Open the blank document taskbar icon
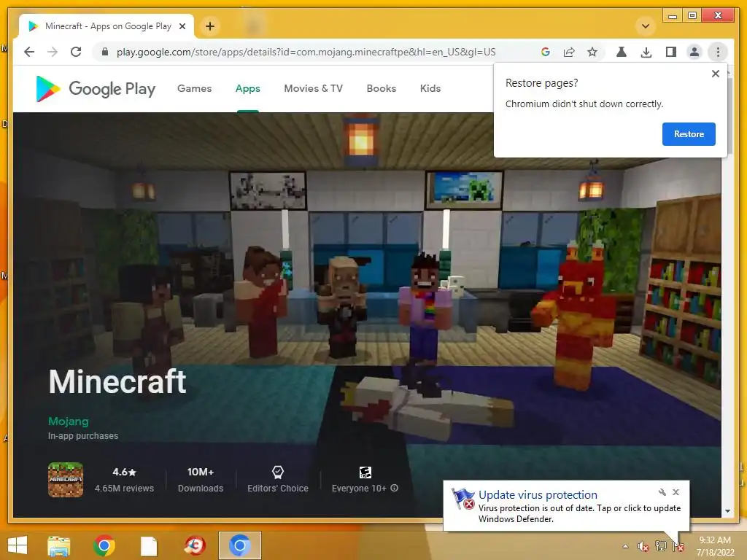 click(x=149, y=545)
